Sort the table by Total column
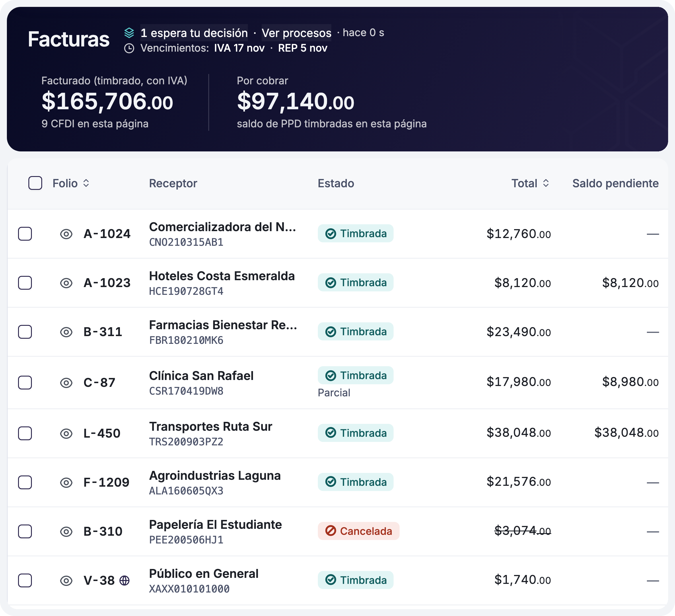 530,184
